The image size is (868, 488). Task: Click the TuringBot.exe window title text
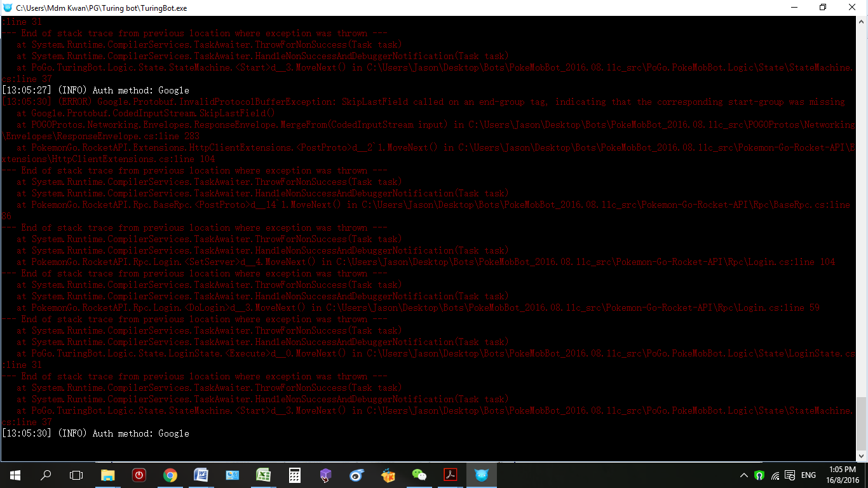[102, 8]
